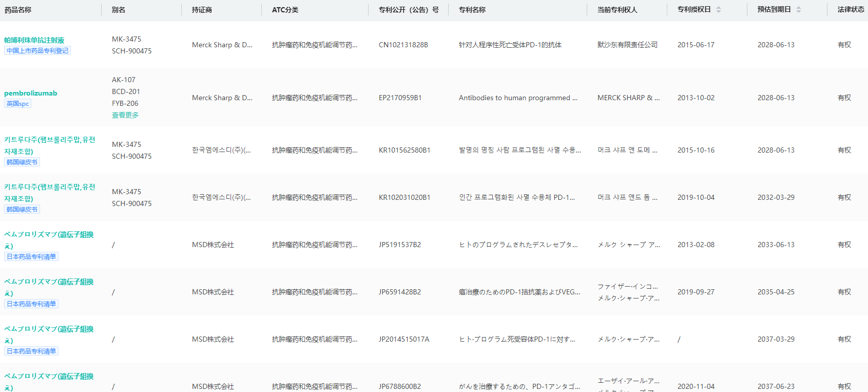This screenshot has width=868, height=392.
Task: Select patent number CN102131828B
Action: (403, 45)
